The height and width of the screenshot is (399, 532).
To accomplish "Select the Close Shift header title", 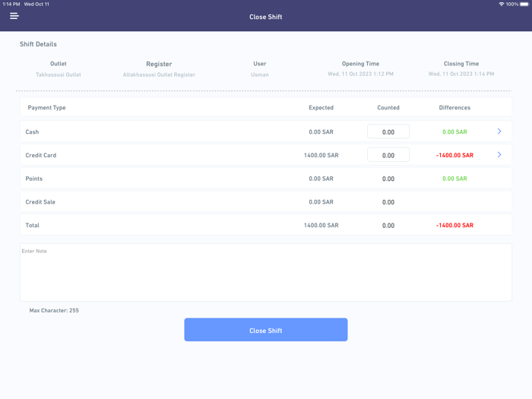I will pyautogui.click(x=266, y=17).
